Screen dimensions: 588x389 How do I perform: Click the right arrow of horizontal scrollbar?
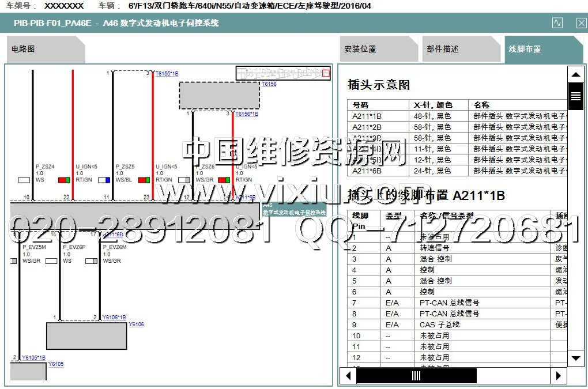point(558,376)
